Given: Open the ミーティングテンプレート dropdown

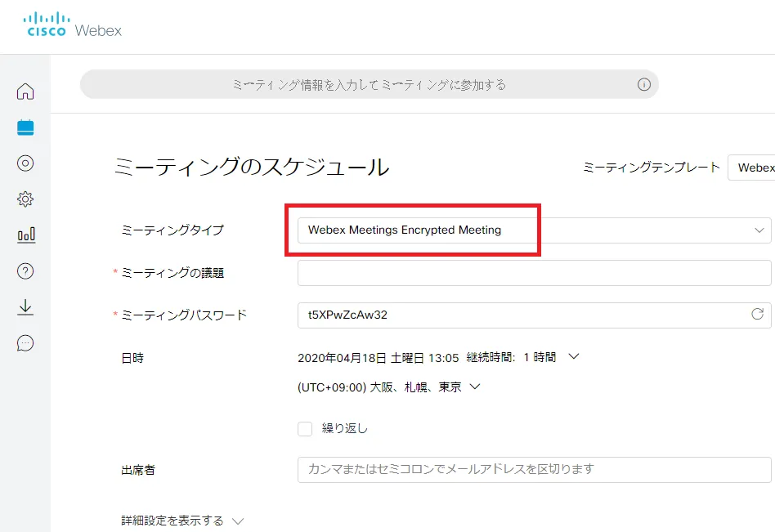Looking at the screenshot, I should [751, 168].
